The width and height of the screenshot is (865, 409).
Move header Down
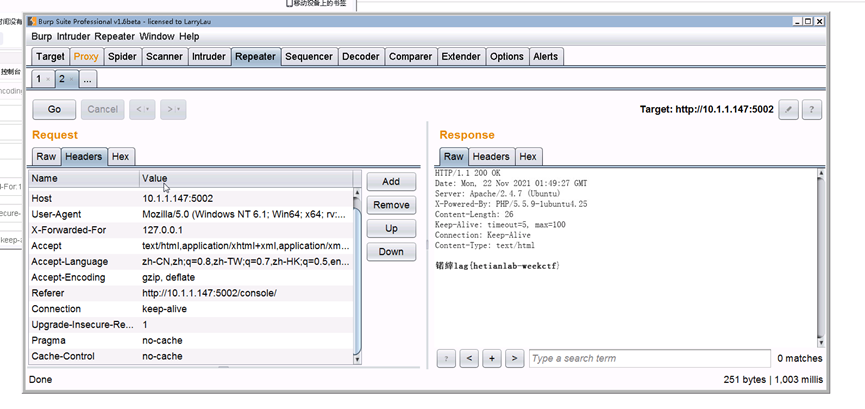pyautogui.click(x=391, y=252)
